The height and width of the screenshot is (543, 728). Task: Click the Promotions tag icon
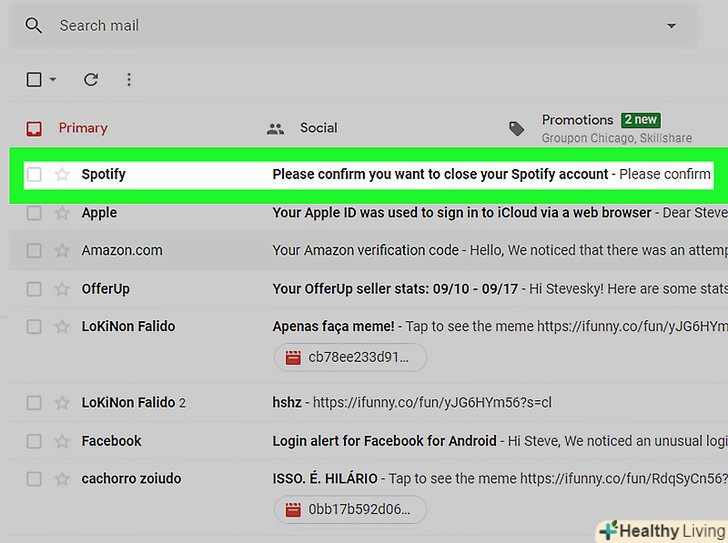click(x=516, y=129)
